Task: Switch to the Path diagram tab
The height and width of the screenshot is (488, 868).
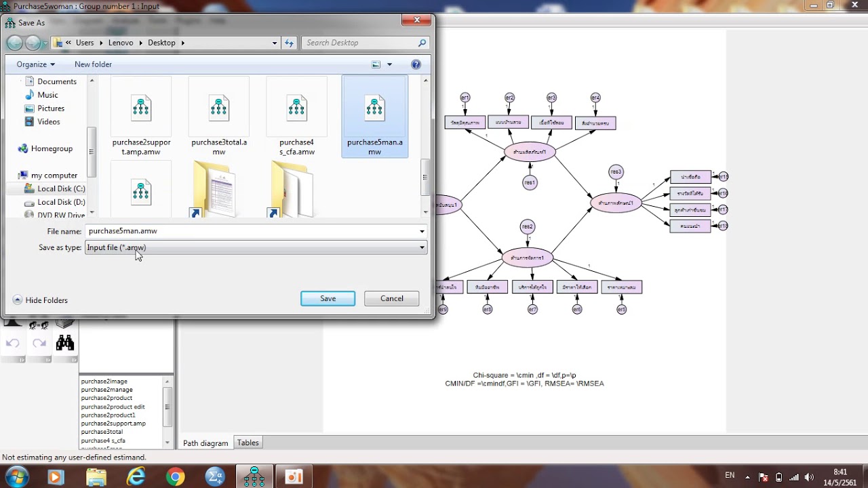Action: 205,443
